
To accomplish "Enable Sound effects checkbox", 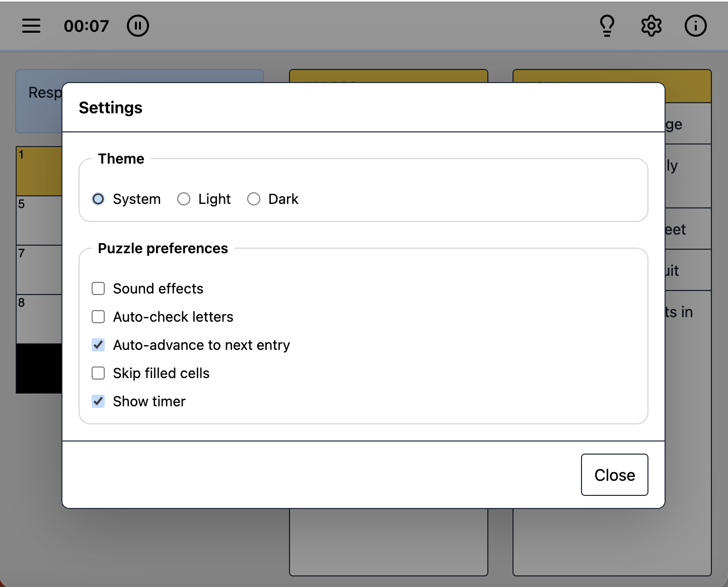I will [98, 288].
